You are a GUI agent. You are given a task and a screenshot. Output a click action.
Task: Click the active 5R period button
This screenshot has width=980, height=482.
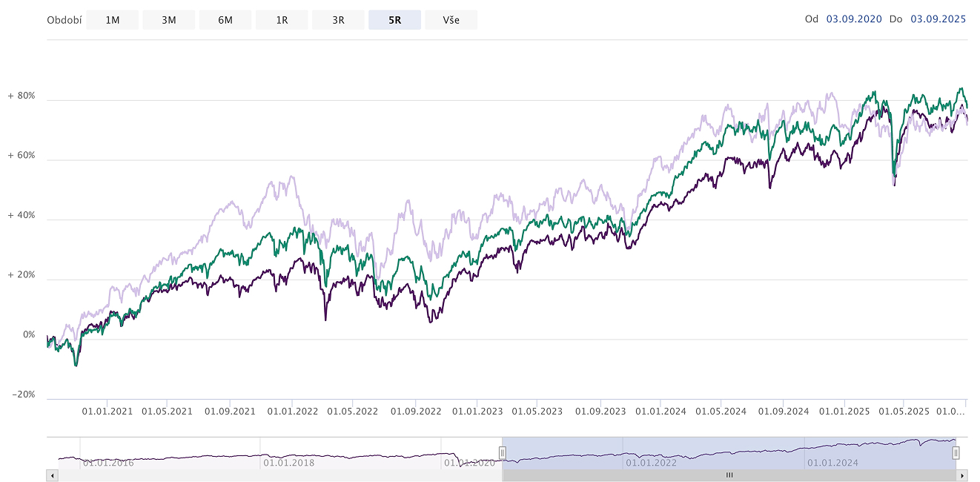point(394,20)
